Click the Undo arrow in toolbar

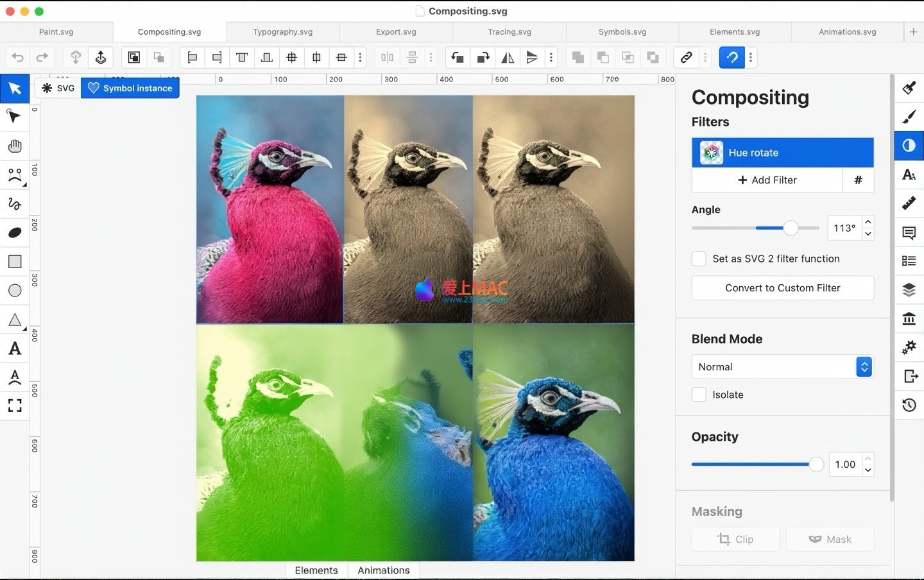pos(18,58)
